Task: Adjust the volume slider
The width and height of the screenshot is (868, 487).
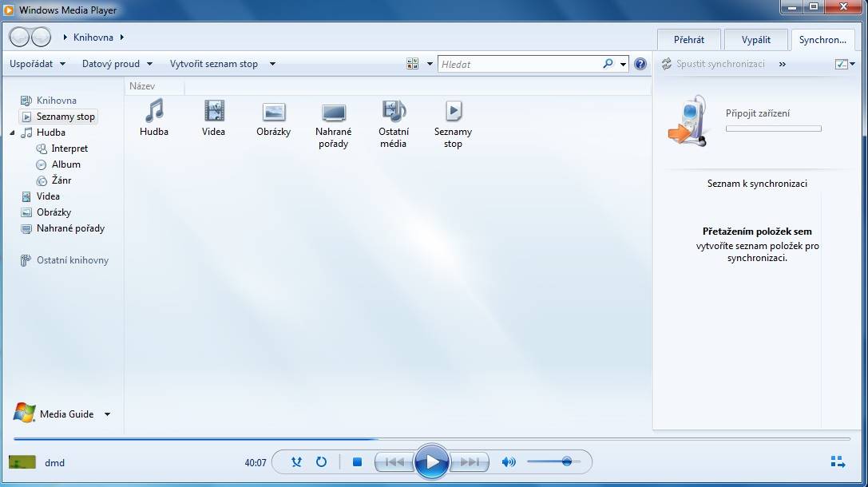Action: click(x=553, y=461)
